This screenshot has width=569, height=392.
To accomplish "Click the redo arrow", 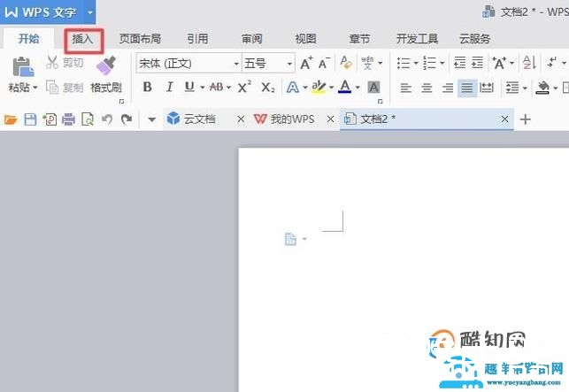I will click(x=127, y=119).
